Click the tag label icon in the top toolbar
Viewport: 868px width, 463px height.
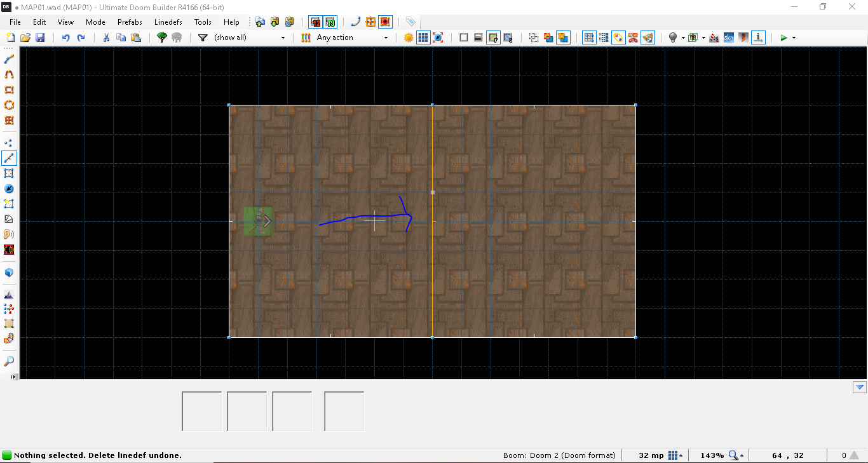tap(410, 22)
